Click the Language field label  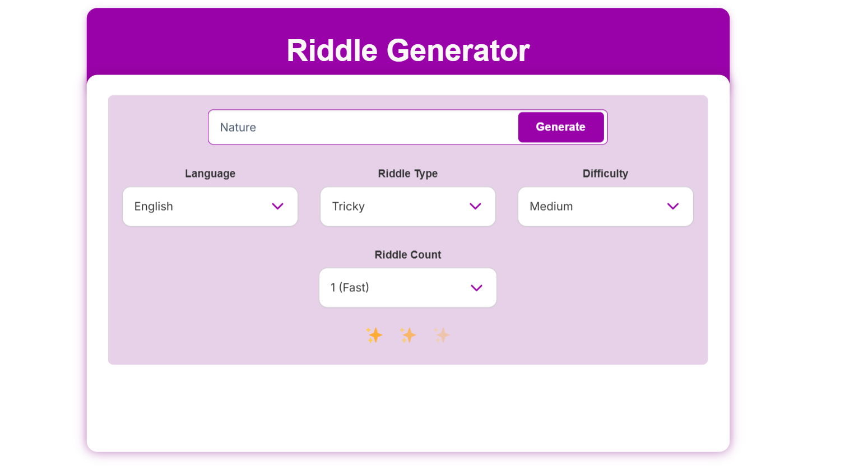[210, 174]
